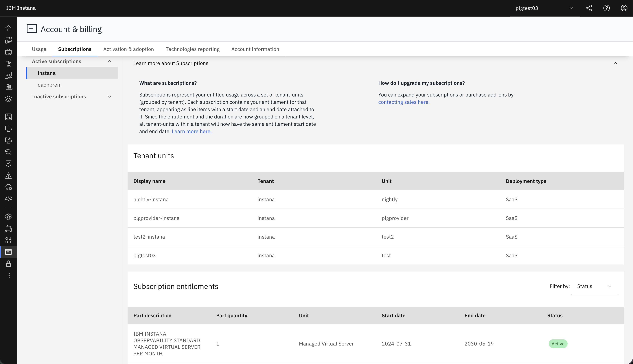Image resolution: width=633 pixels, height=364 pixels.
Task: Open Account & billing sidebar icon
Action: (8, 252)
